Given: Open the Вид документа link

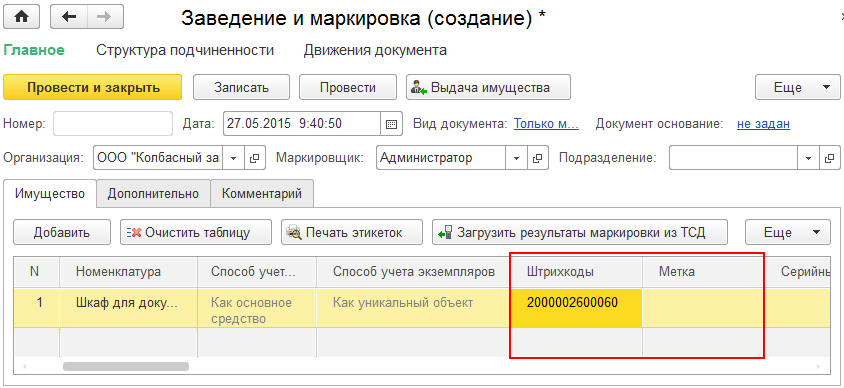Looking at the screenshot, I should pyautogui.click(x=546, y=124).
